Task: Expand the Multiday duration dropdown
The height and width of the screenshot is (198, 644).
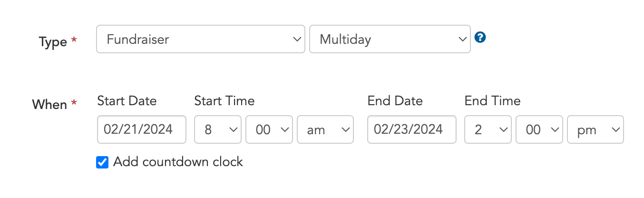Action: point(390,39)
